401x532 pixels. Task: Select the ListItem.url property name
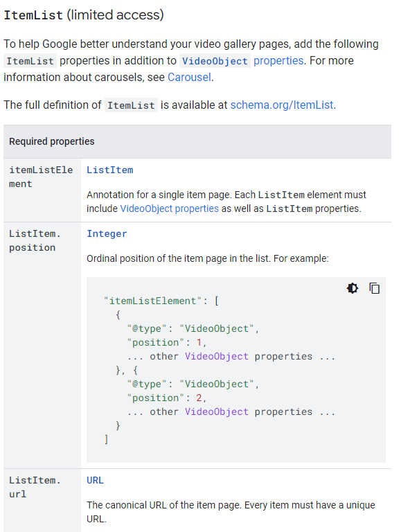[x=35, y=488]
